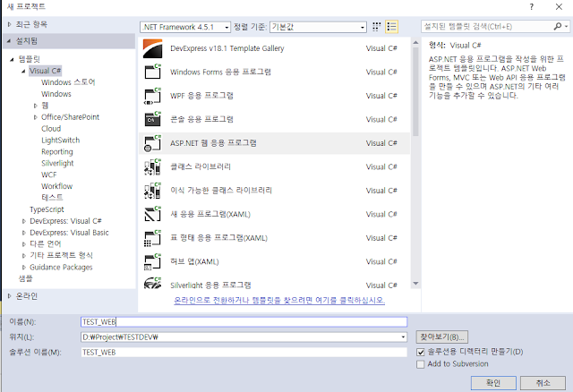
Task: Click the hub app (XAML) template icon
Action: [x=153, y=262]
